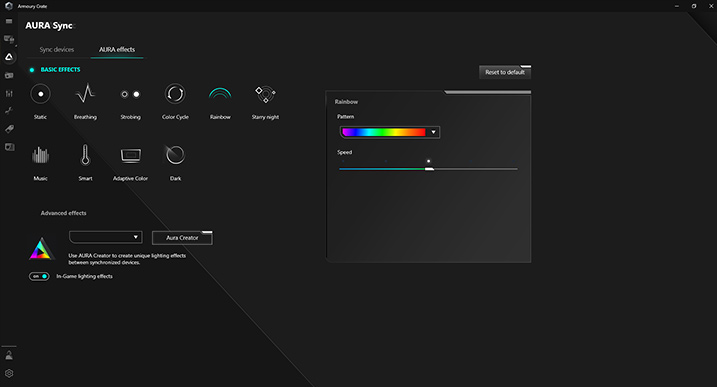Viewport: 717px width, 387px height.
Task: Toggle In-Game lighting effects switch
Action: [39, 276]
